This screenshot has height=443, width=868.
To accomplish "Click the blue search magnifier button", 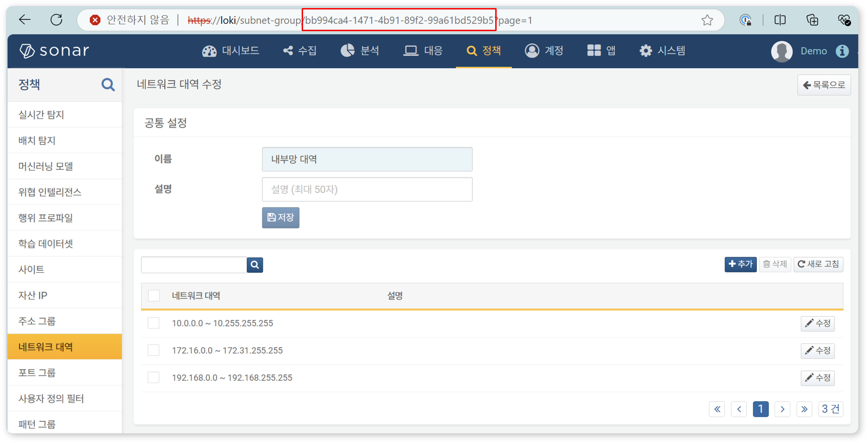I will 255,265.
